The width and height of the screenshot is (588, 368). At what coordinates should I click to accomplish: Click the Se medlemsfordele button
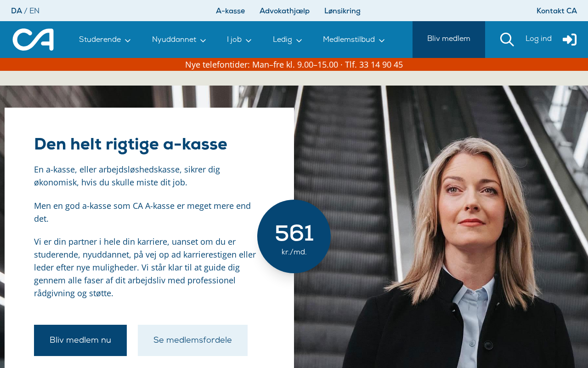pyautogui.click(x=192, y=340)
